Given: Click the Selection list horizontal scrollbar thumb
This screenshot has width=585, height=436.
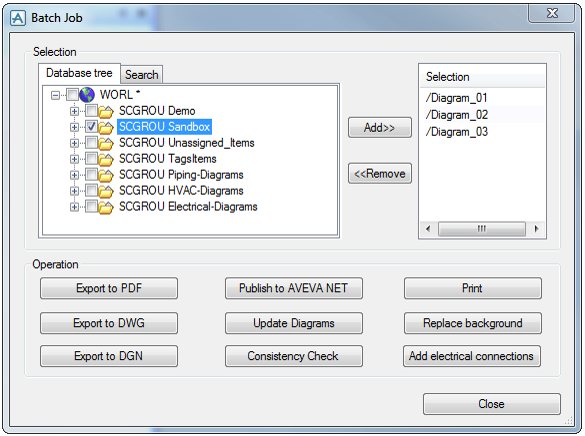Looking at the screenshot, I should (482, 229).
